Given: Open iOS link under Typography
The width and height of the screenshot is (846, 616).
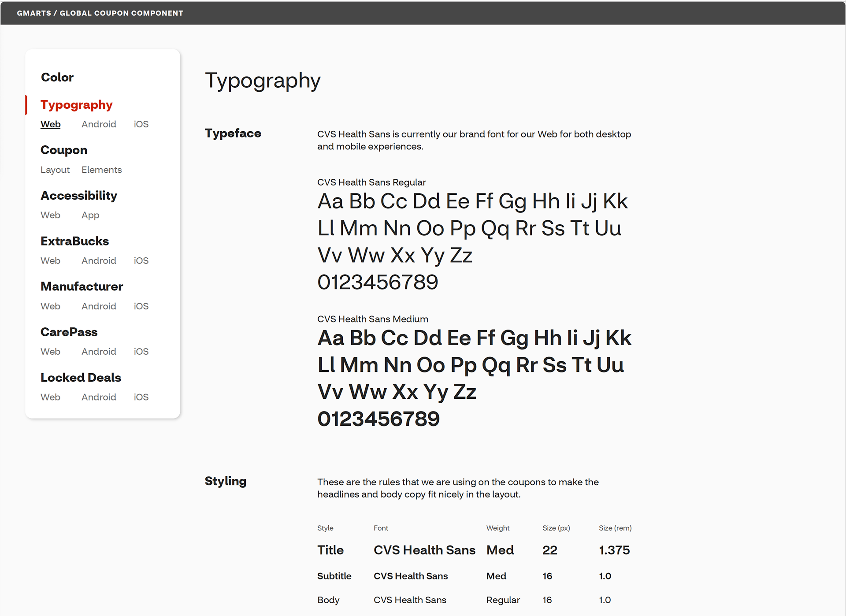Looking at the screenshot, I should (141, 124).
